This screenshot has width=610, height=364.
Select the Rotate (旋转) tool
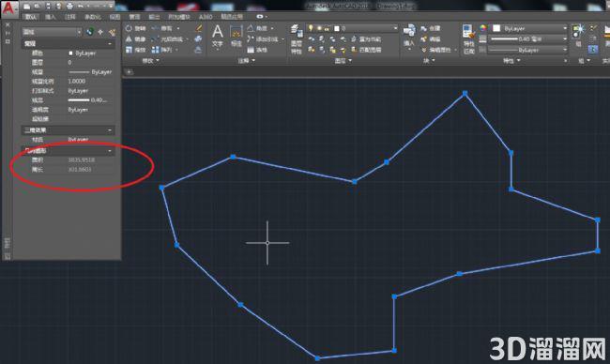(135, 28)
